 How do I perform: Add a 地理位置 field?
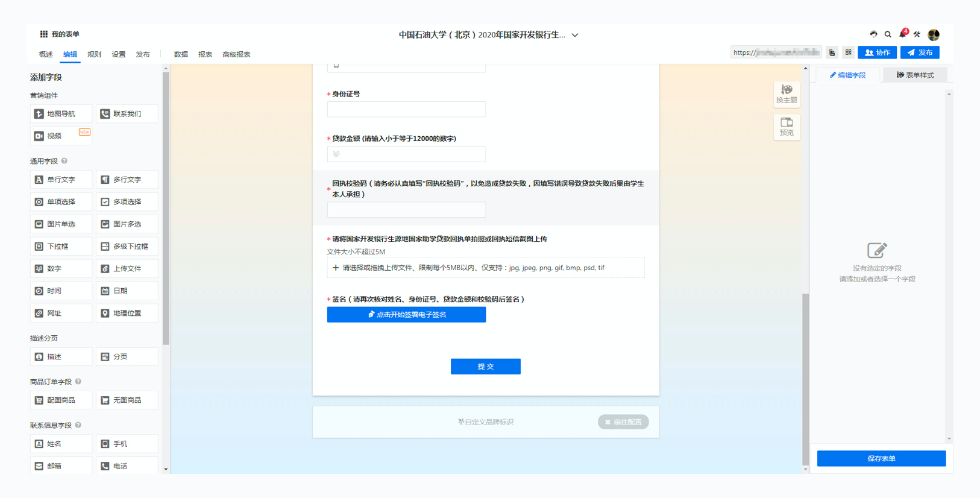[x=127, y=314]
